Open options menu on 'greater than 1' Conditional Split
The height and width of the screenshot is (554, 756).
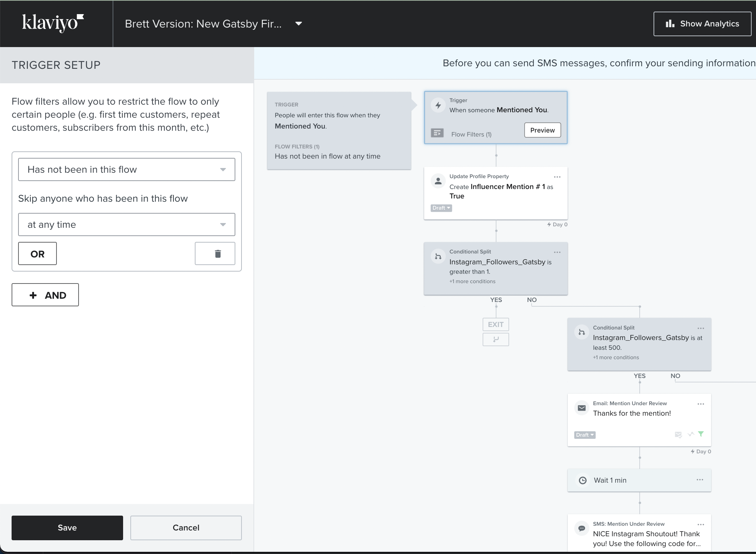pyautogui.click(x=557, y=252)
